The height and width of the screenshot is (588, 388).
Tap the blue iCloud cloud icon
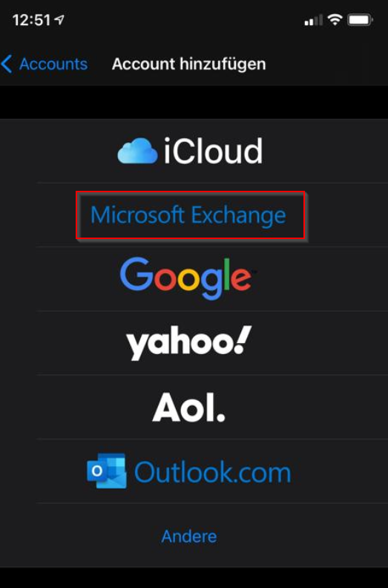(137, 151)
